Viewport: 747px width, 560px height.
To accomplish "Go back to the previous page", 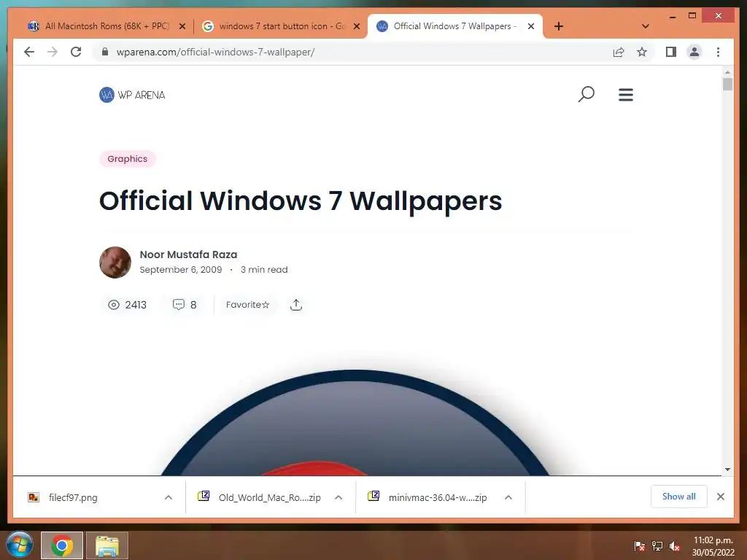I will (x=29, y=52).
